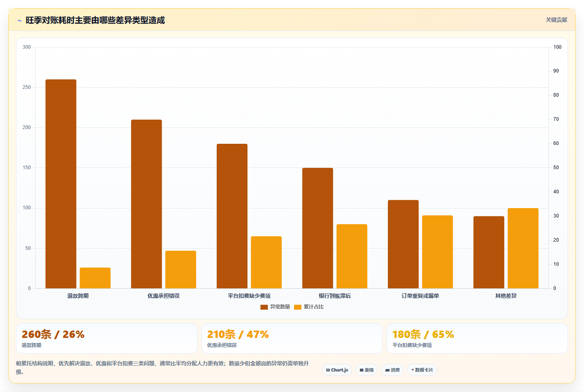584x392 pixels.
Task: Click the 累计占比 legend text
Action: (314, 307)
